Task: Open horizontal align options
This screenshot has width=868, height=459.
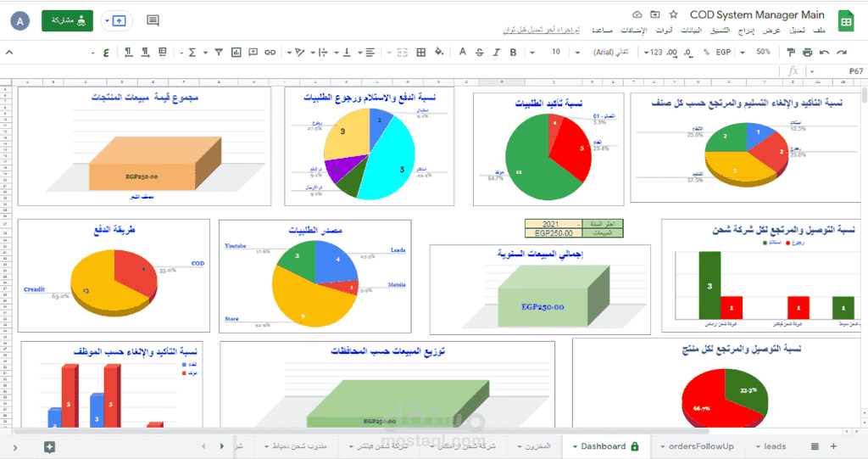Action: point(370,52)
